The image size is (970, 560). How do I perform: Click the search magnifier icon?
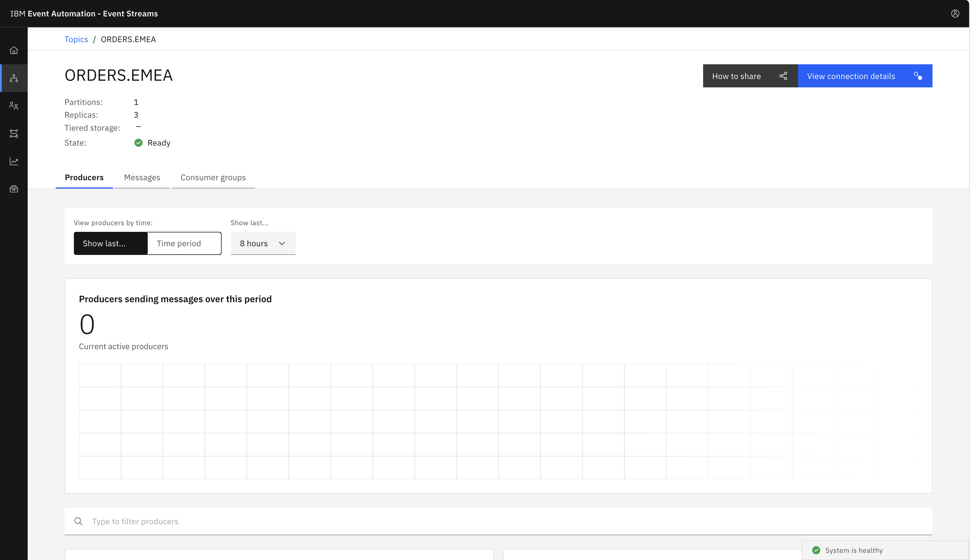click(x=78, y=521)
